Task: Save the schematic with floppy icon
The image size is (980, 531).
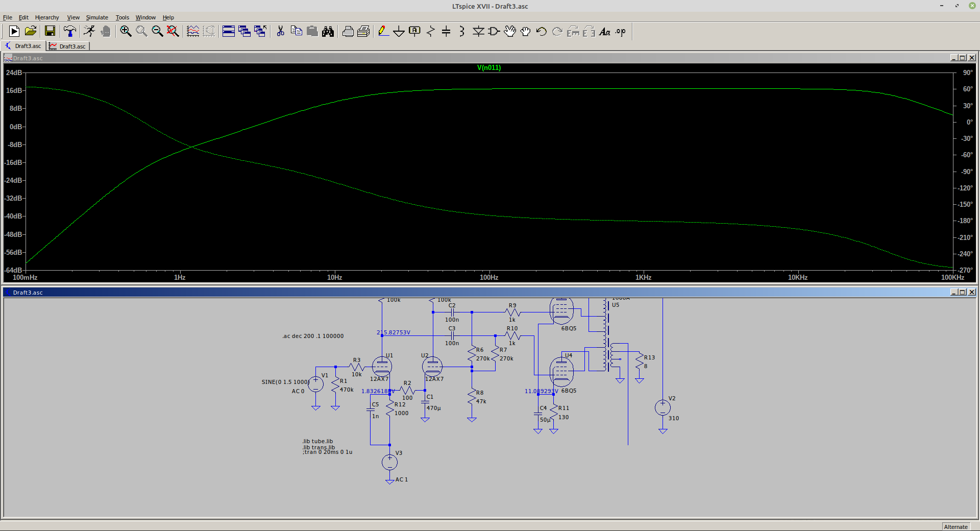Action: [x=50, y=32]
